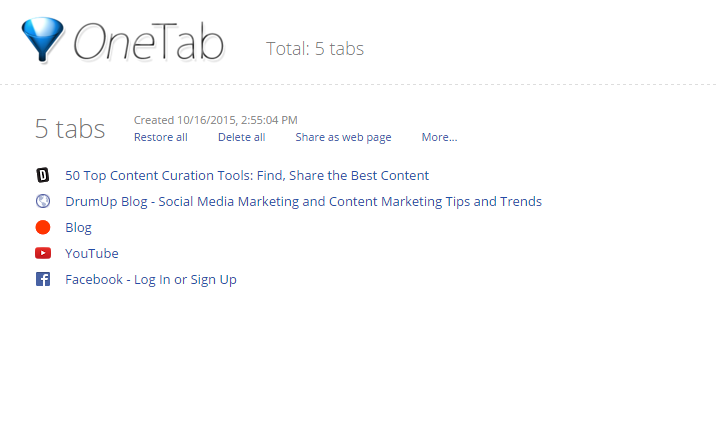This screenshot has height=424, width=717.
Task: Click the black D favicon beside Content Curation link
Action: pyautogui.click(x=43, y=175)
